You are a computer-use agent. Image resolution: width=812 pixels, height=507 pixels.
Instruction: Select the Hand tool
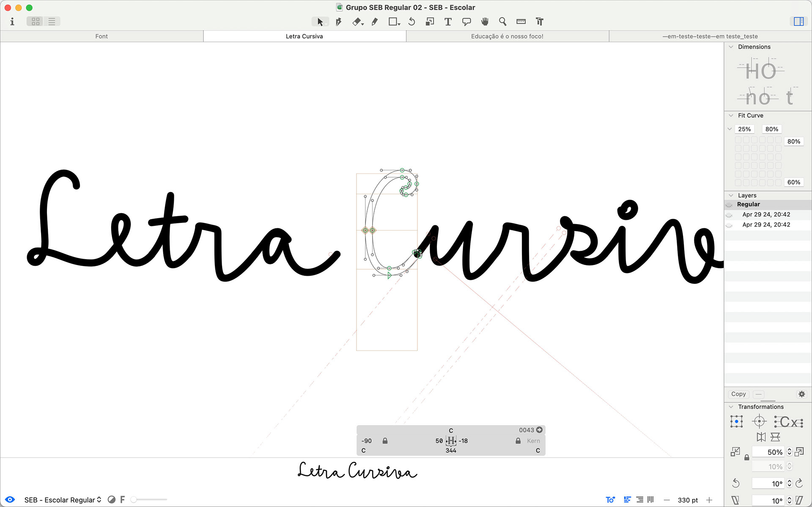point(485,22)
